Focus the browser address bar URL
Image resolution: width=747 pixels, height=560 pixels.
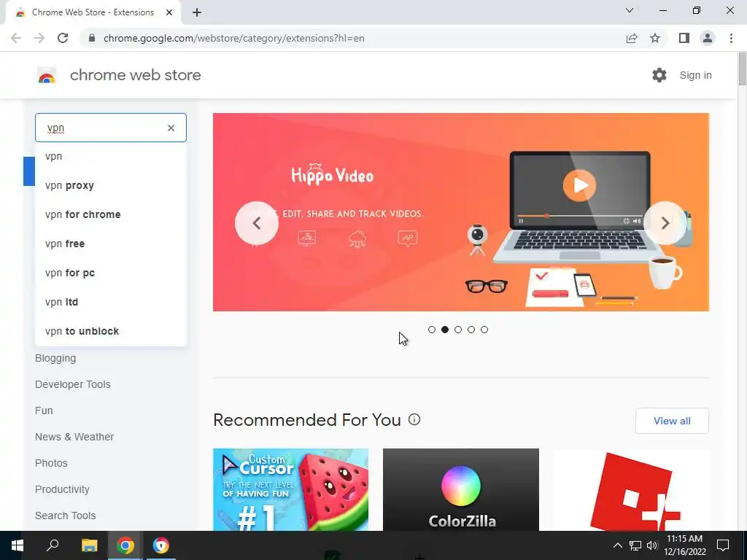[x=233, y=38]
